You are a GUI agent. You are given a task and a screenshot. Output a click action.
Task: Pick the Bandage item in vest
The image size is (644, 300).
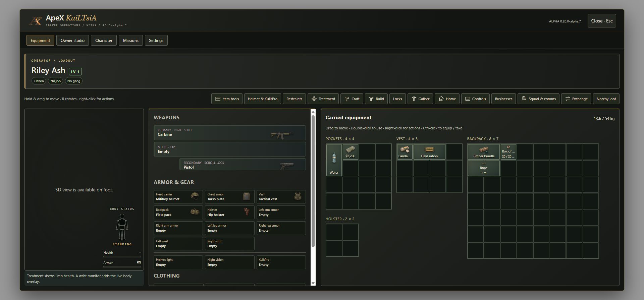[405, 152]
